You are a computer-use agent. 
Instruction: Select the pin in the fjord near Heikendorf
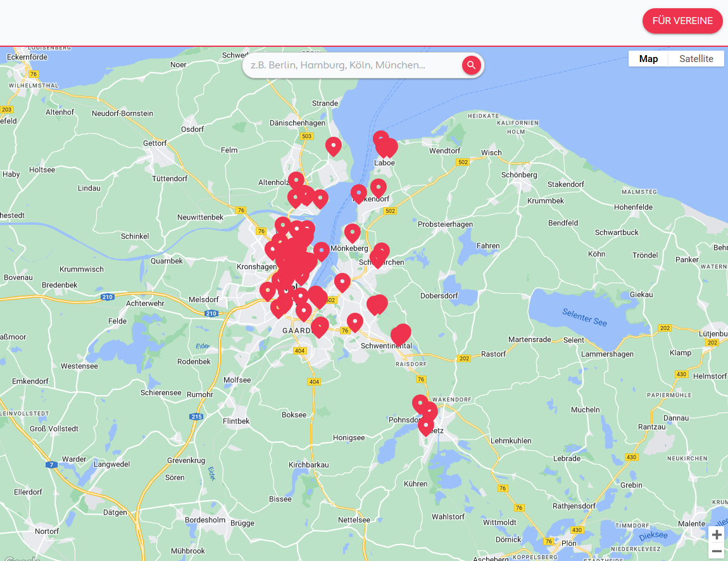tap(359, 193)
